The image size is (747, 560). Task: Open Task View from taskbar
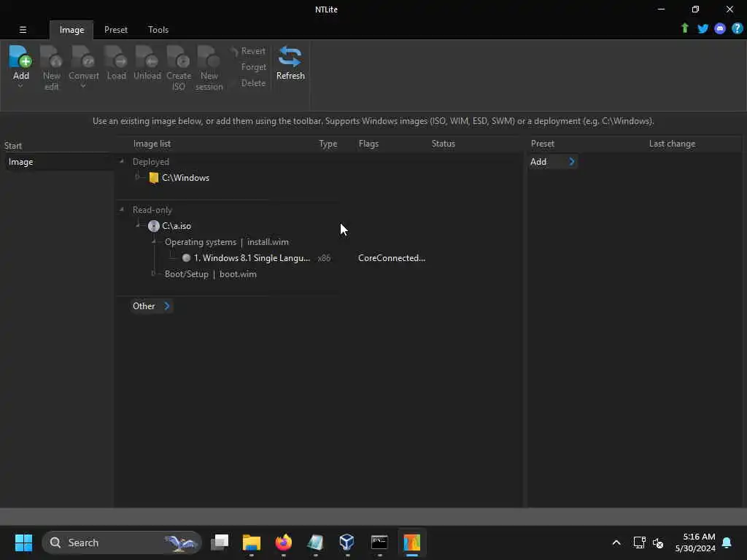(x=220, y=542)
